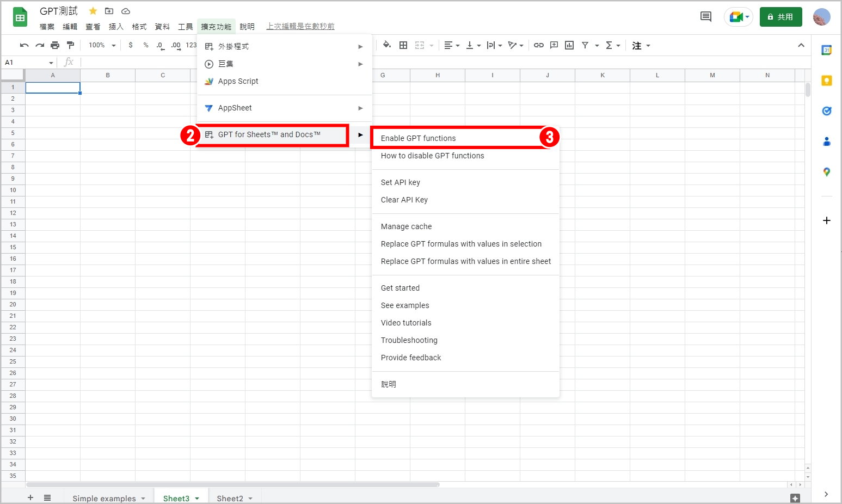
Task: Star the GPT測試 document
Action: (x=93, y=11)
